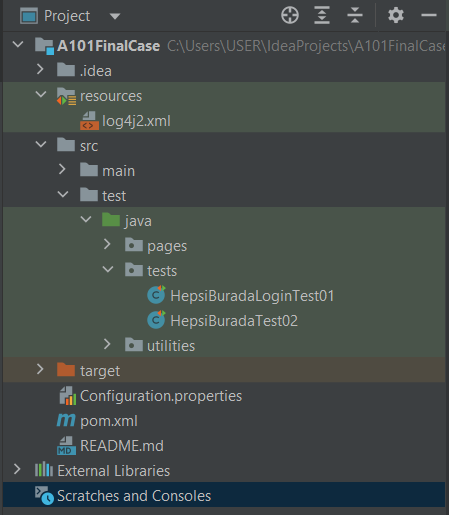449x515 pixels.
Task: Click the Project view window icon
Action: coord(29,16)
